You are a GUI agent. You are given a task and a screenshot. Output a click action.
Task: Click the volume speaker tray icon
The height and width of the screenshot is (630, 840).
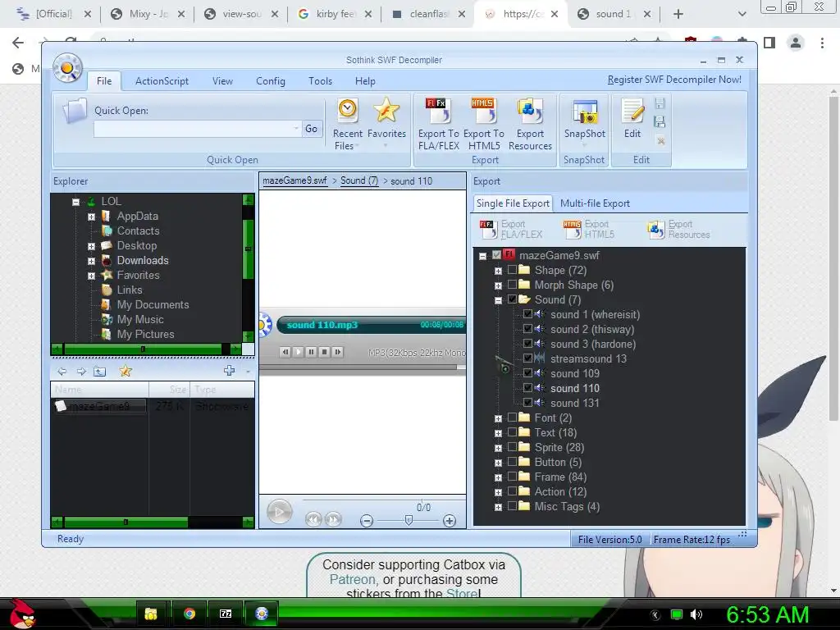pyautogui.click(x=696, y=614)
